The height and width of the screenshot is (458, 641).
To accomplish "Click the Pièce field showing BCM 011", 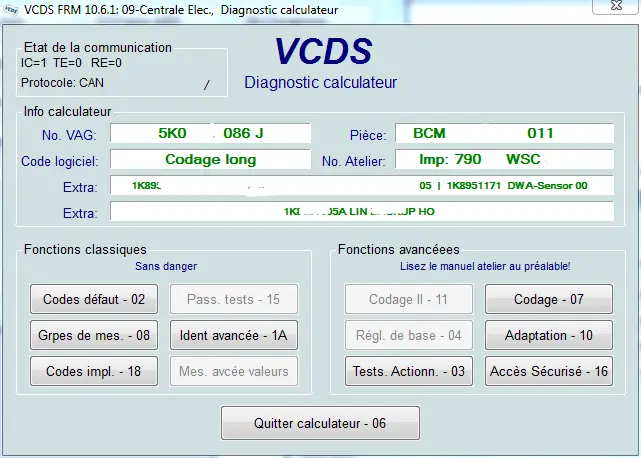I will point(504,133).
